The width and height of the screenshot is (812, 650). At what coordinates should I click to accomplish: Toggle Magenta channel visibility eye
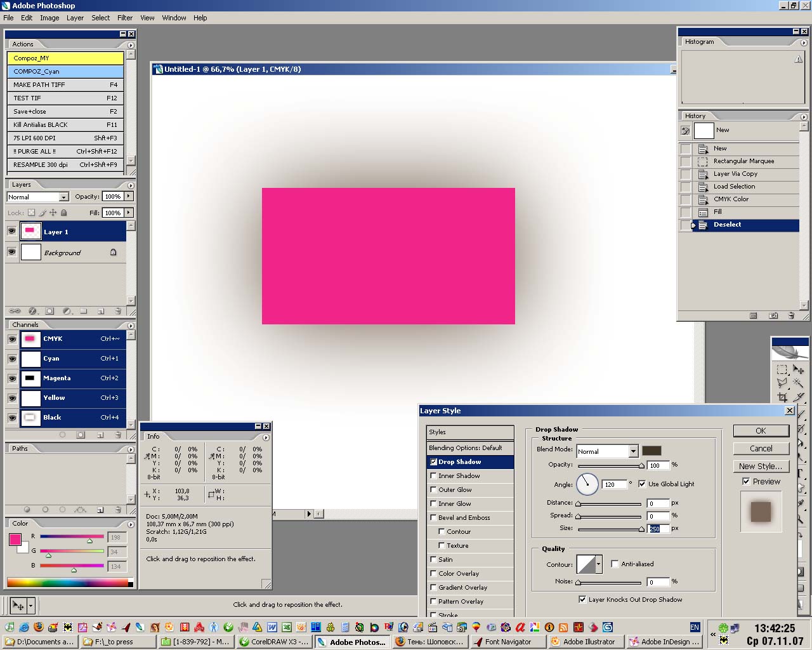(11, 378)
